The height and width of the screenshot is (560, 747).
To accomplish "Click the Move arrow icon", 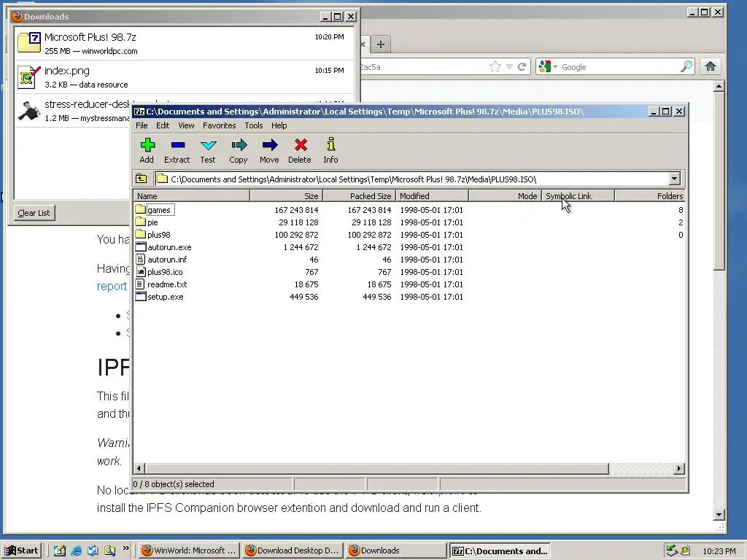I will point(270,145).
